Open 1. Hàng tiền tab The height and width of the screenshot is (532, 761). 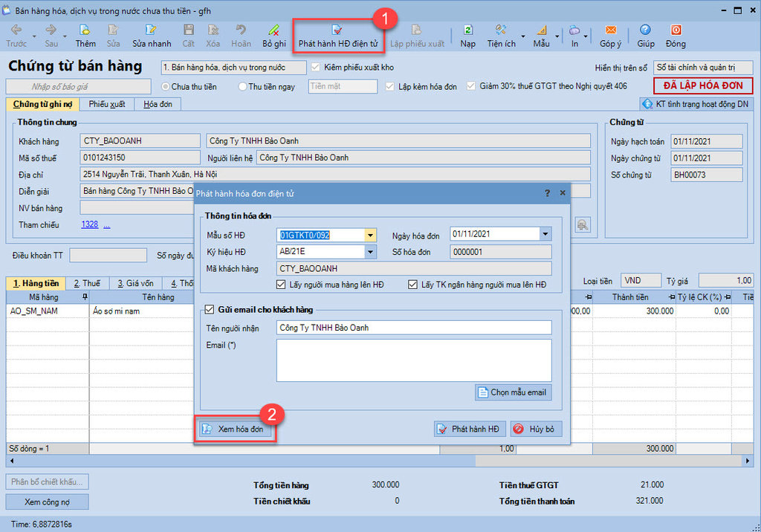(x=36, y=283)
